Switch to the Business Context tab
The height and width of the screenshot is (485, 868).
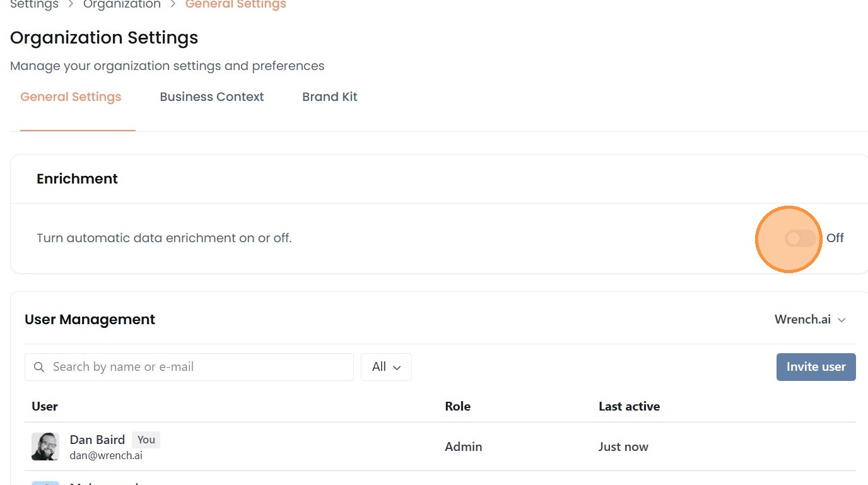point(212,97)
